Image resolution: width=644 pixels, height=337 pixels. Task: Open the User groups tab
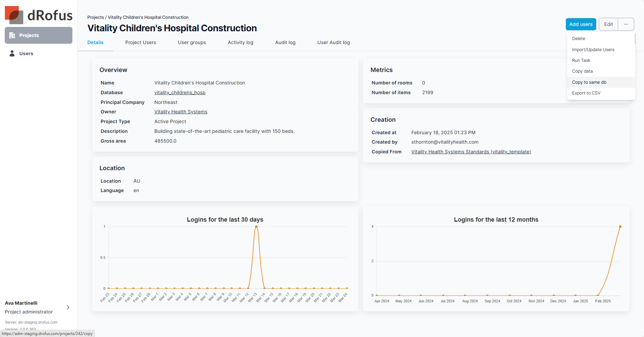[192, 42]
